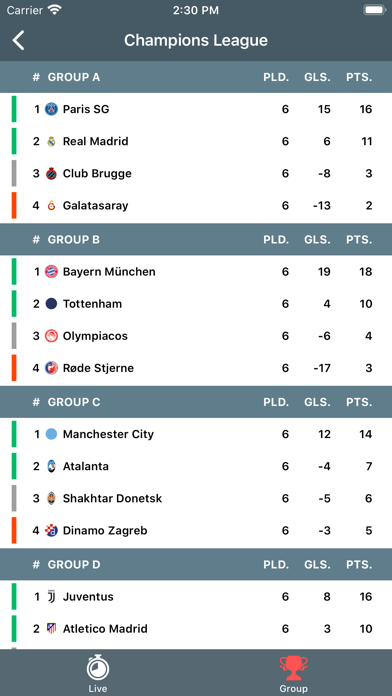This screenshot has height=696, width=392.
Task: Tap the Real Madrid club crest
Action: click(x=51, y=141)
